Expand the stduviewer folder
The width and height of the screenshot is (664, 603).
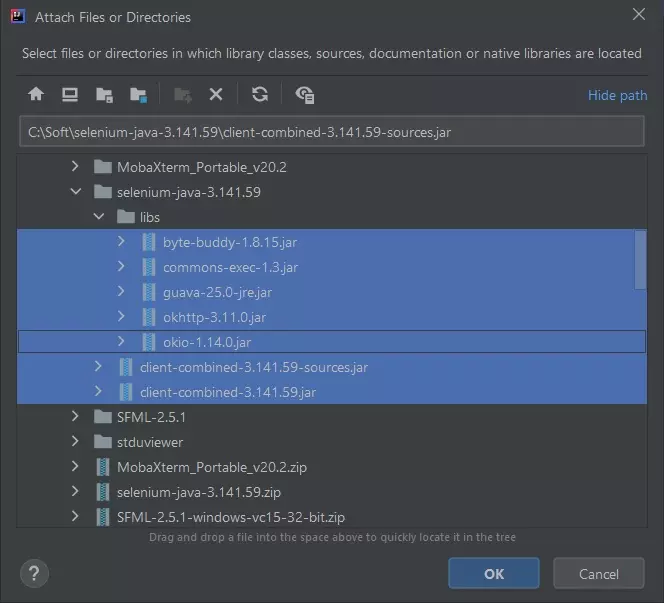tap(75, 441)
